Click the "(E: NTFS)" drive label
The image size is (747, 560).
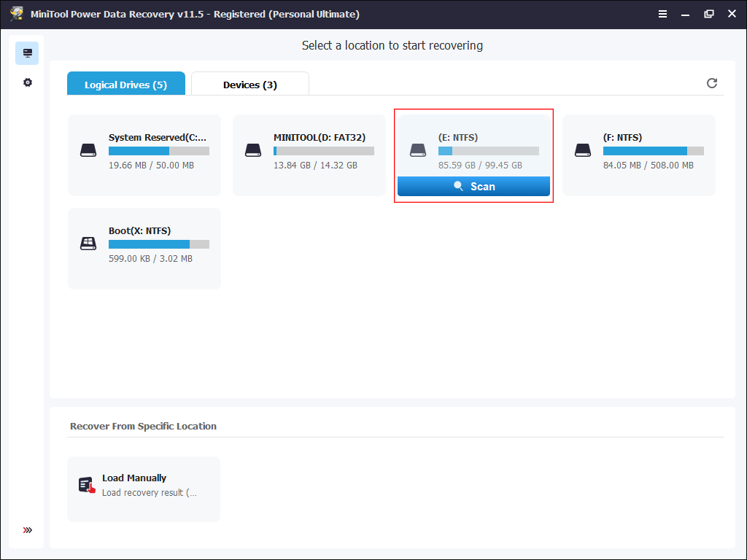[458, 138]
